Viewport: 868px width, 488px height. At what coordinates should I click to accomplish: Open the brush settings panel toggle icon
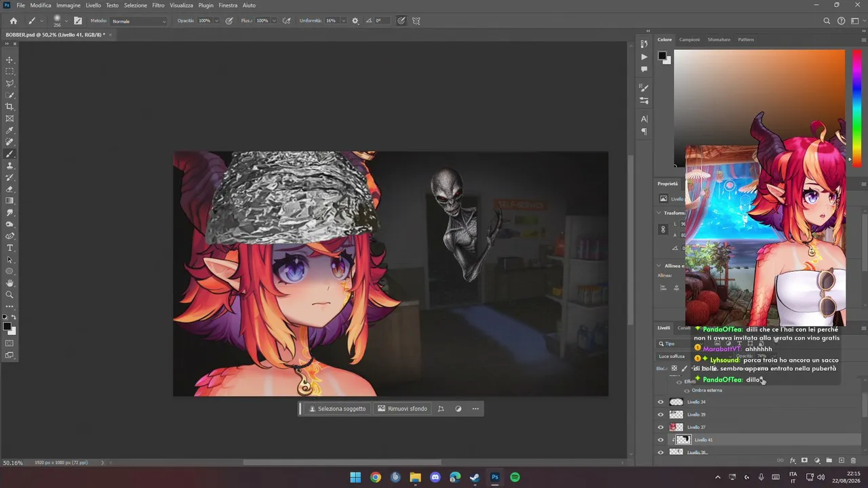pos(78,21)
